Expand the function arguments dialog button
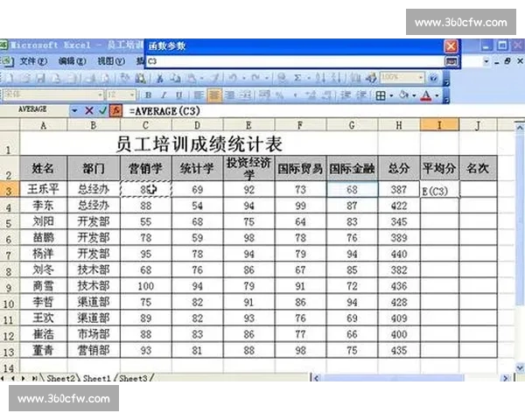 click(x=451, y=61)
